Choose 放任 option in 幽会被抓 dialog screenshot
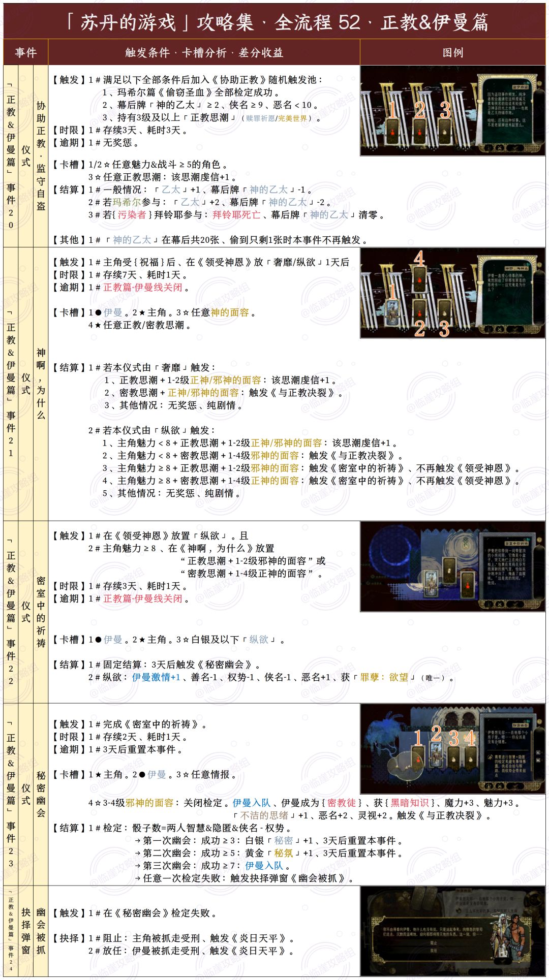Viewport: 549px width, 980px height. 434,951
